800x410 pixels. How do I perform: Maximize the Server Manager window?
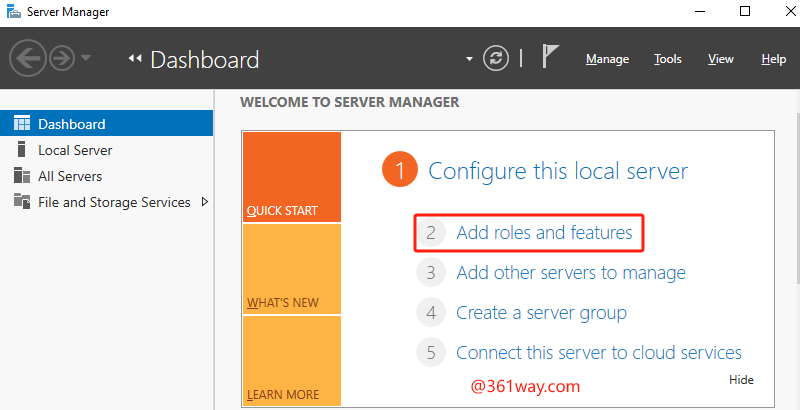[745, 12]
